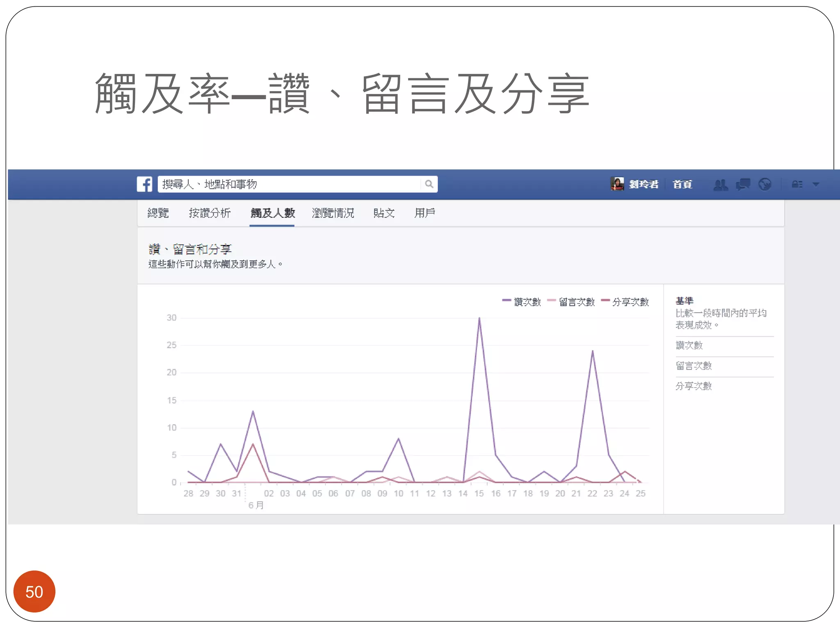Click the 6月 month label on axis
This screenshot has height=630, width=840.
coord(256,505)
